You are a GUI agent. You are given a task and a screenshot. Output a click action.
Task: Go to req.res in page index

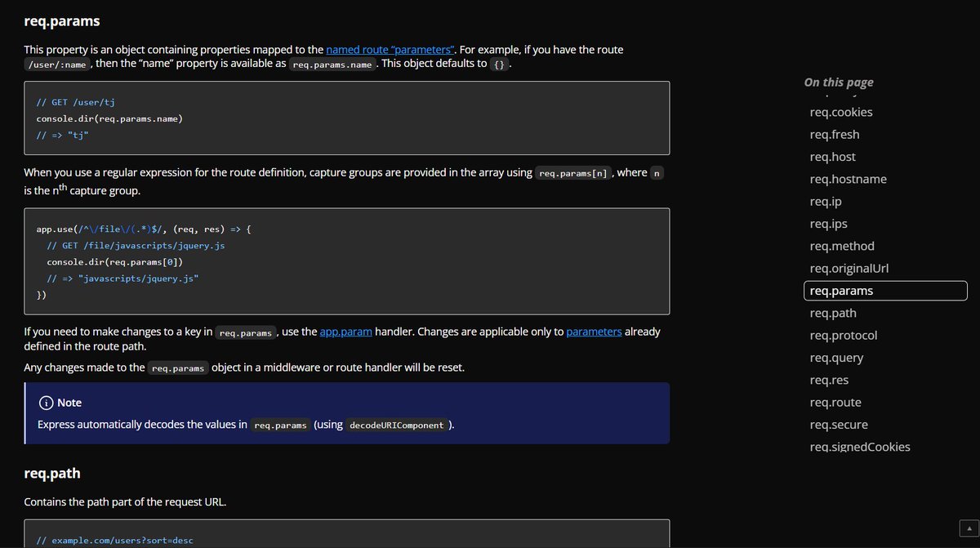pyautogui.click(x=829, y=380)
